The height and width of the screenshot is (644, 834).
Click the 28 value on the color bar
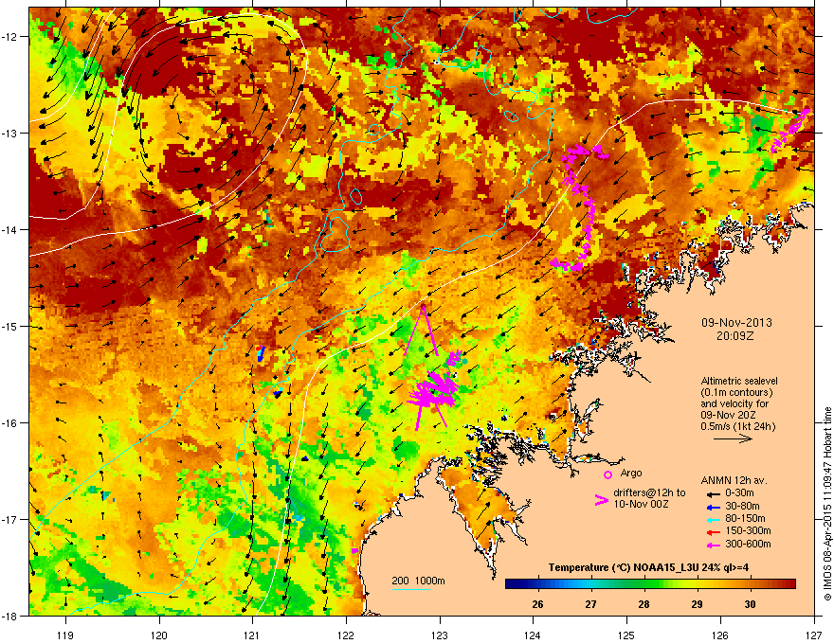[x=644, y=604]
